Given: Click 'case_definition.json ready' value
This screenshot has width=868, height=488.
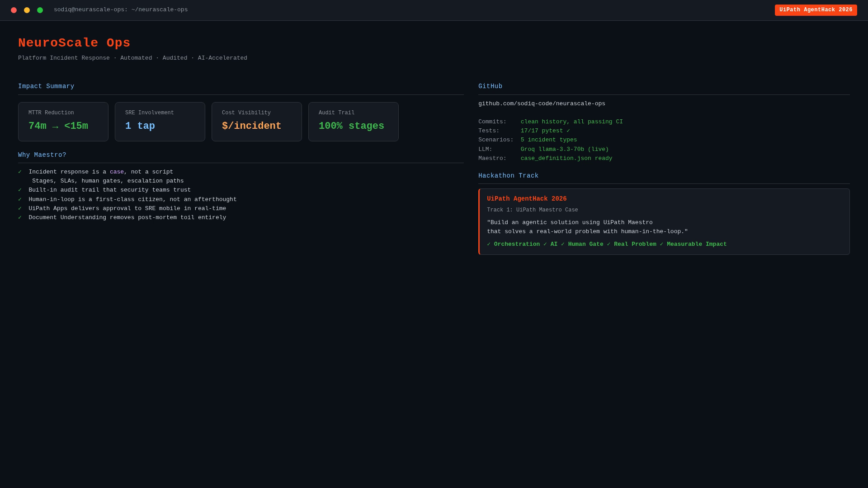Looking at the screenshot, I should coord(566,159).
